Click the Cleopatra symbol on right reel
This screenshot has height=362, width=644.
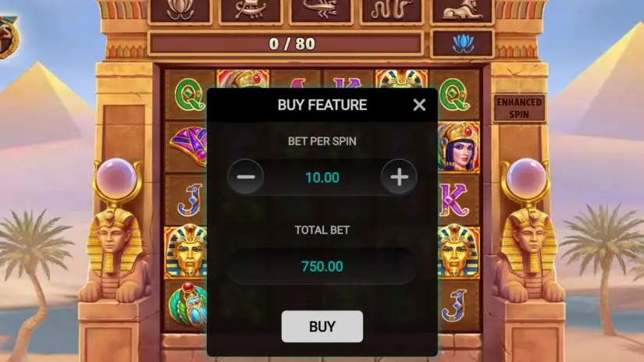(x=458, y=147)
